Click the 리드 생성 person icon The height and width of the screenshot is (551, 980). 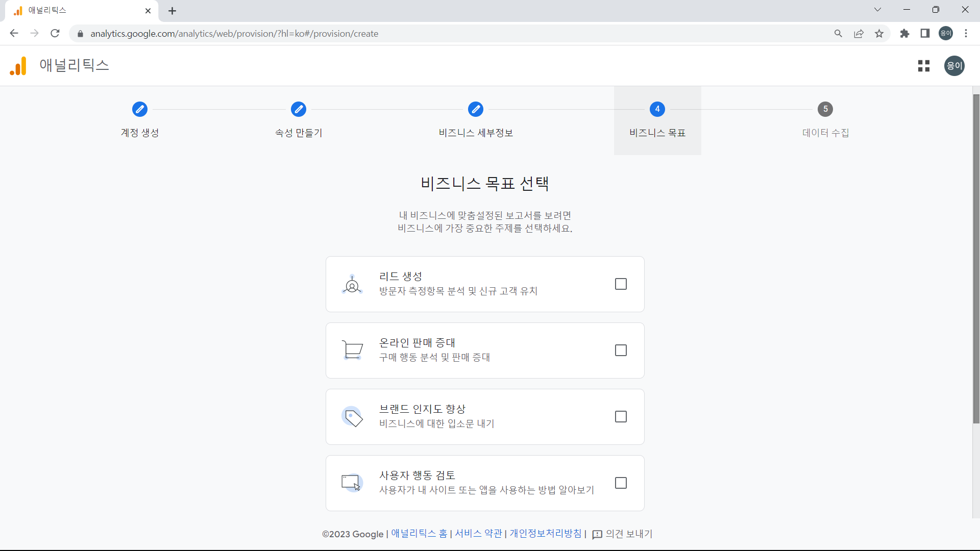click(352, 284)
